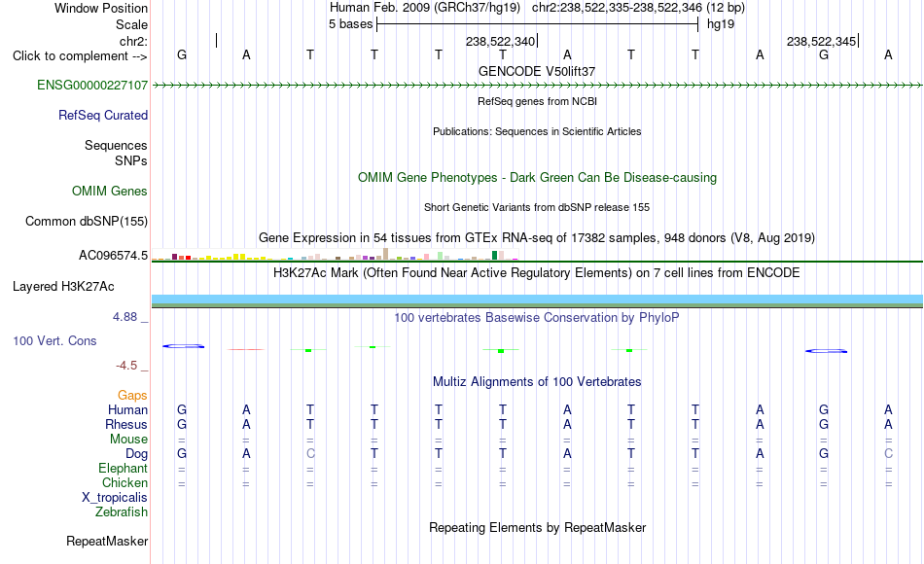Click the '5 bases' scale bar label

point(350,24)
